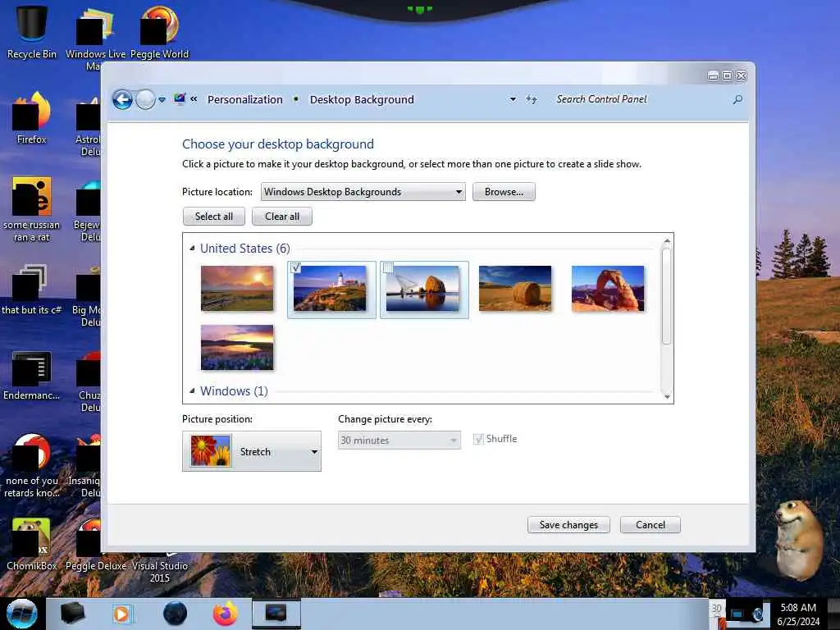The width and height of the screenshot is (840, 630).
Task: Click the Control Panel icon in address bar
Action: point(180,99)
